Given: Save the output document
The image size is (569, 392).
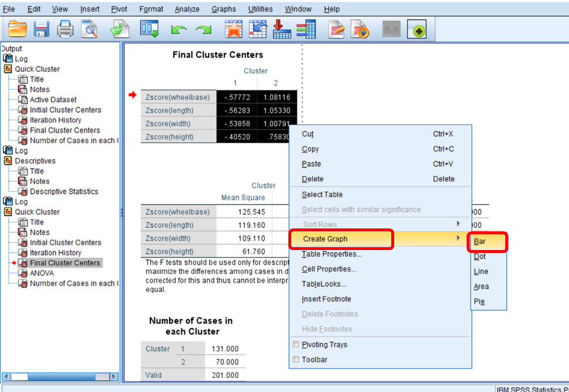Looking at the screenshot, I should pyautogui.click(x=41, y=29).
